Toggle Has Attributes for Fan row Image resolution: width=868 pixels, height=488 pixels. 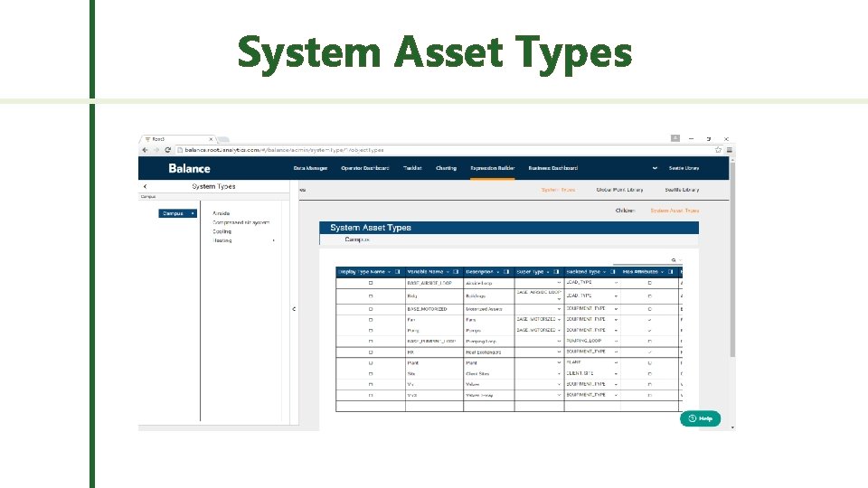click(x=650, y=320)
